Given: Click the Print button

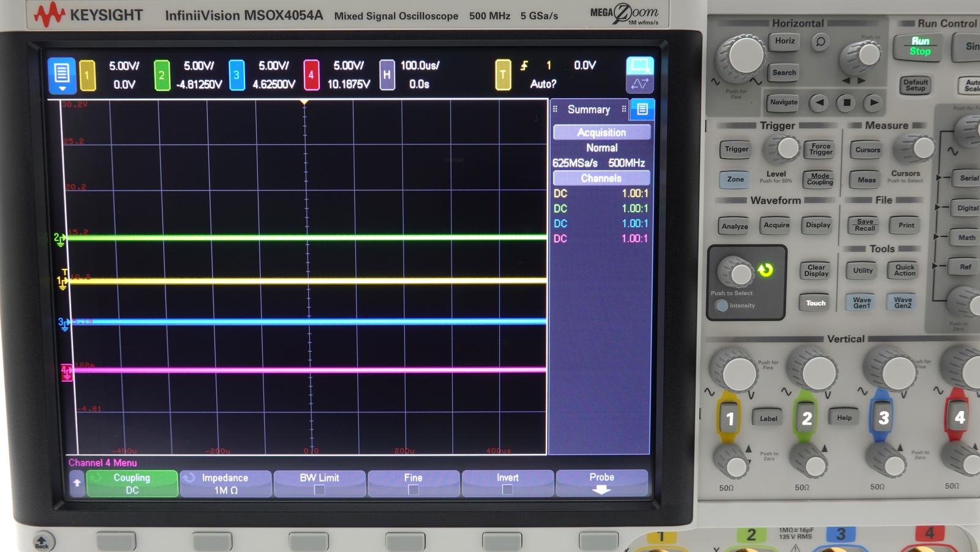Looking at the screenshot, I should click(907, 225).
